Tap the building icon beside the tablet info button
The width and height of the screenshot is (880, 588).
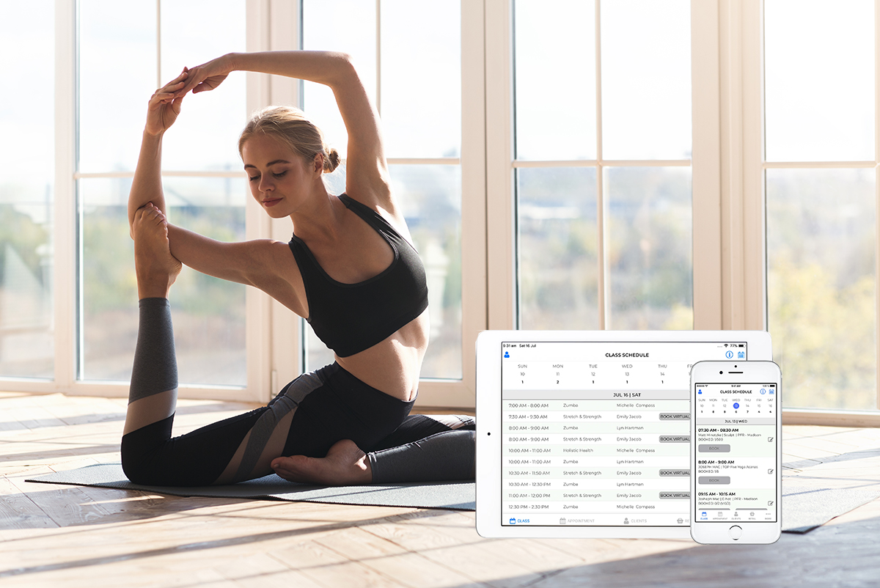coord(741,355)
